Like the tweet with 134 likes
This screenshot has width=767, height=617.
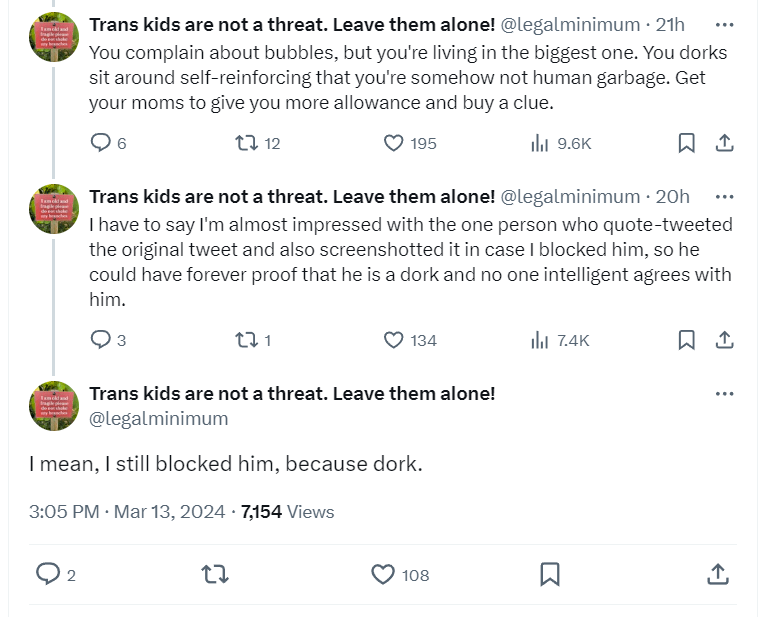coord(394,340)
